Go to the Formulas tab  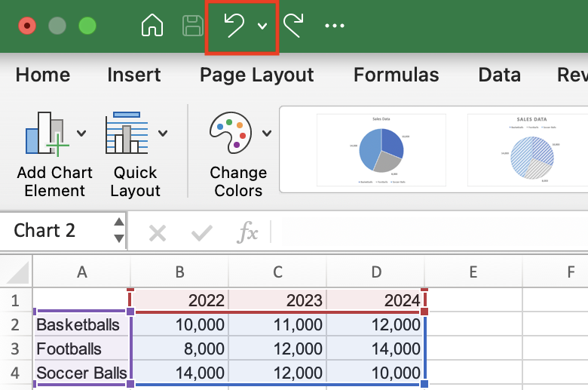[397, 75]
